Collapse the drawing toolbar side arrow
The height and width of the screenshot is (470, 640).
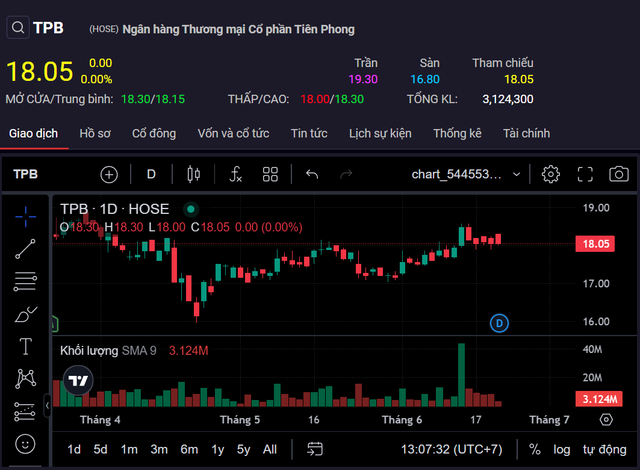click(47, 406)
